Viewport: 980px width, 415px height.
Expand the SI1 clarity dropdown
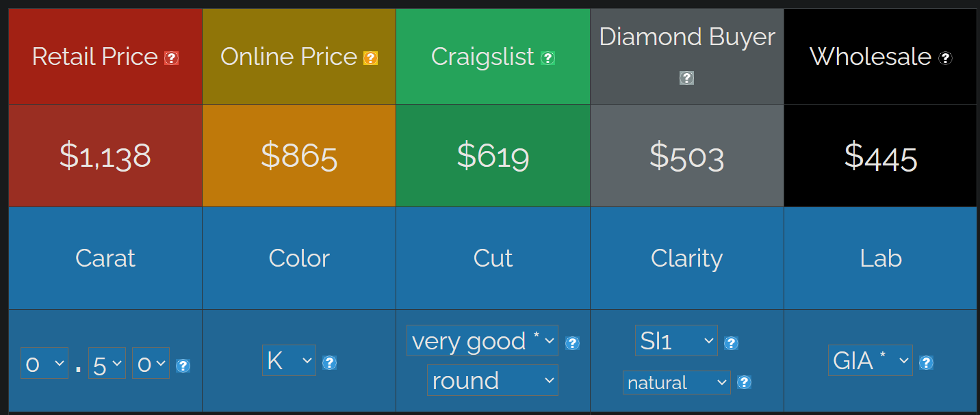[x=676, y=340]
